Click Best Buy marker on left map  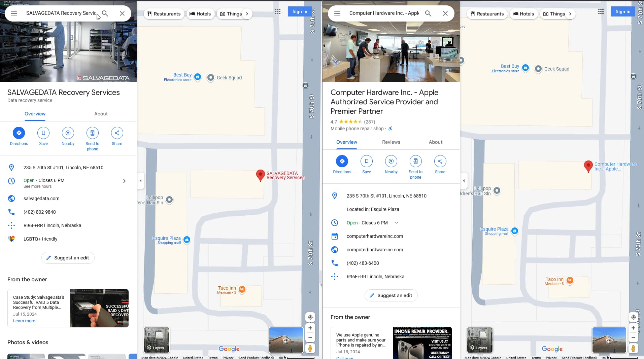coord(198,77)
